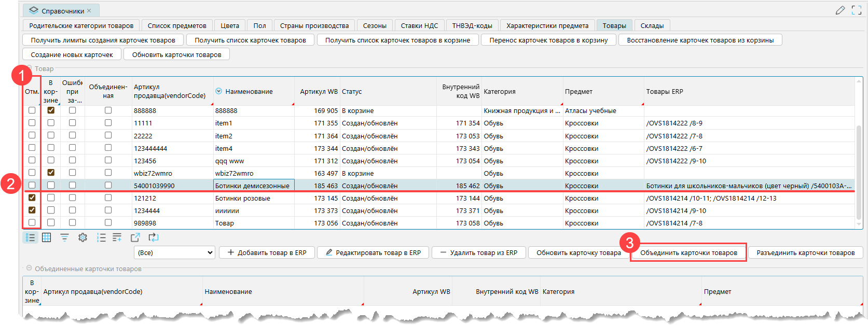Select the 'Ботинки демисезонные' name cell
This screenshot has width=868, height=325.
pos(253,186)
